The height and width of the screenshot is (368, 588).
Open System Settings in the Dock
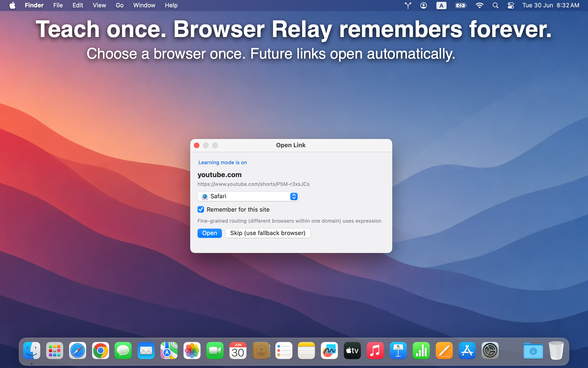(490, 351)
